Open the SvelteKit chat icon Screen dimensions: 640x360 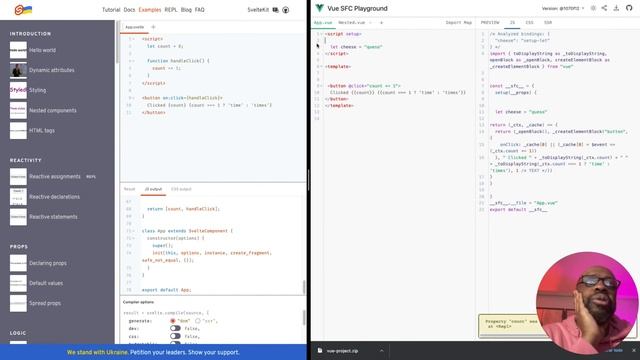[x=276, y=10]
